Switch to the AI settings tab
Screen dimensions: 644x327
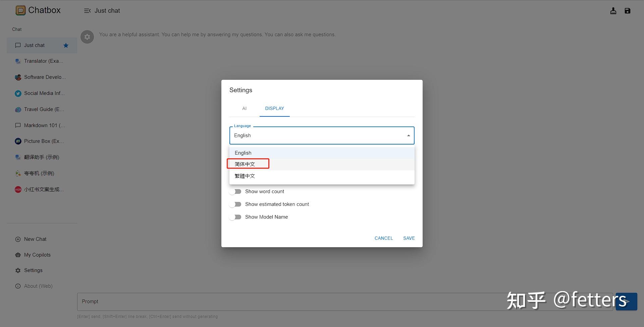(x=244, y=108)
